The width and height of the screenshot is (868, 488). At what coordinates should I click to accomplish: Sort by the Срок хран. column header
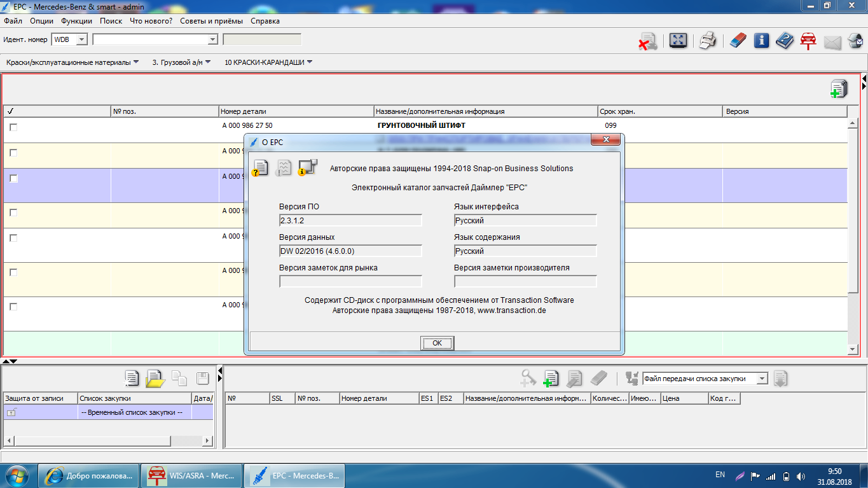pyautogui.click(x=660, y=111)
